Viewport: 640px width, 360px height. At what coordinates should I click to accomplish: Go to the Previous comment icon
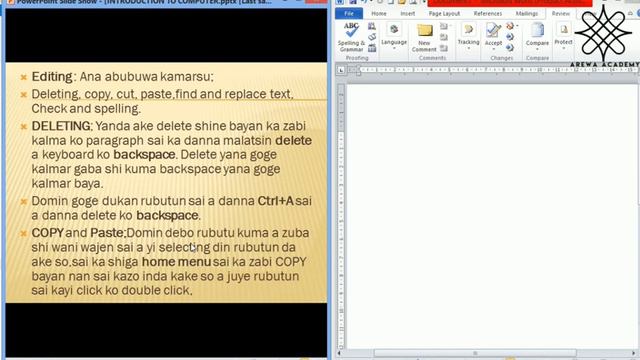click(444, 37)
